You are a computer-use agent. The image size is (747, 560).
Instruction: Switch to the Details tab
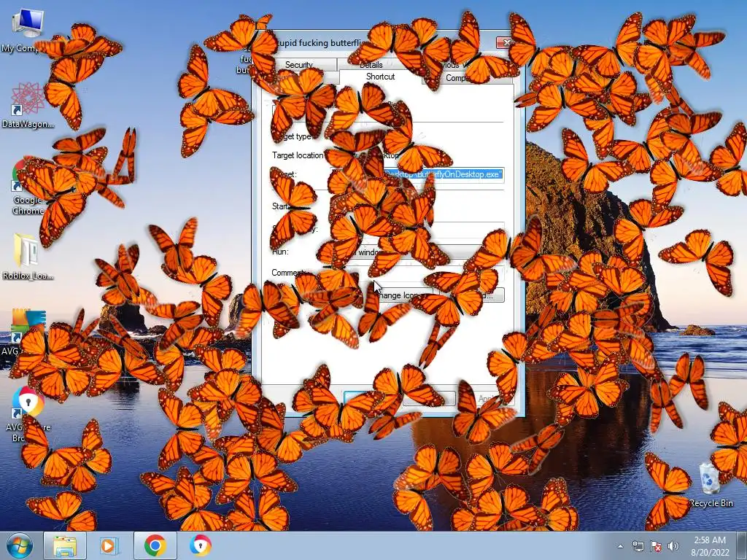(371, 65)
